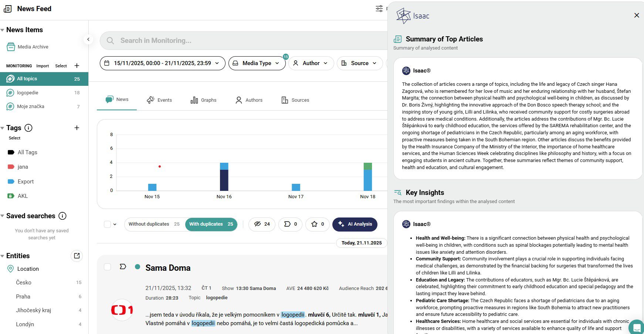
Task: Toggle the hidden articles eye button
Action: coord(262,224)
